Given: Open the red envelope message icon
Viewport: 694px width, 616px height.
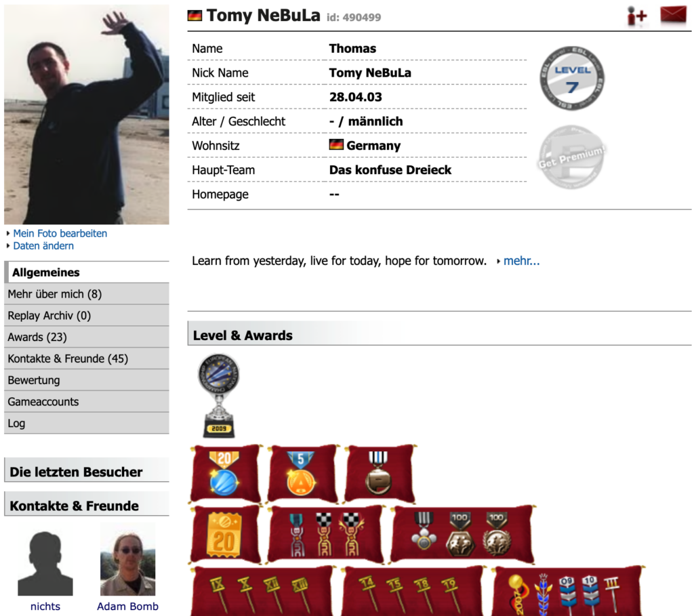Looking at the screenshot, I should coord(673,15).
